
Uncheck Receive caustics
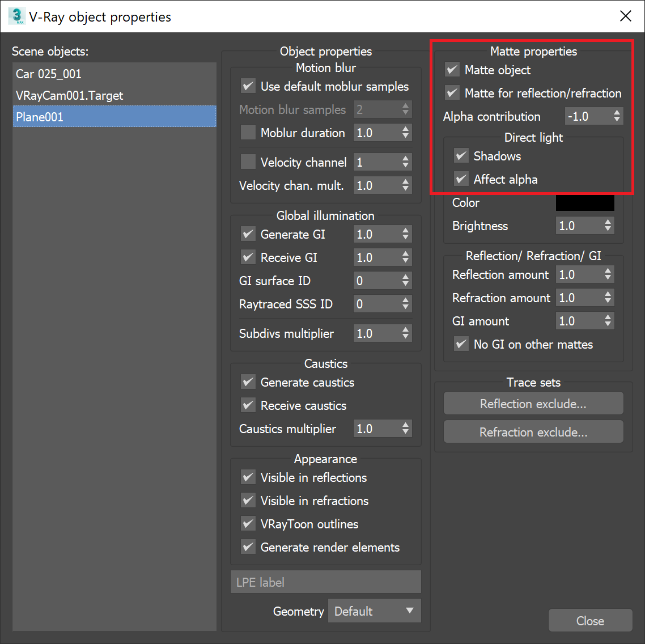coord(248,405)
